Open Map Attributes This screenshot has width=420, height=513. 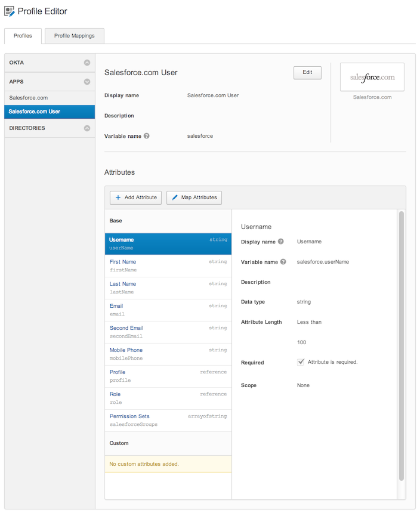194,197
